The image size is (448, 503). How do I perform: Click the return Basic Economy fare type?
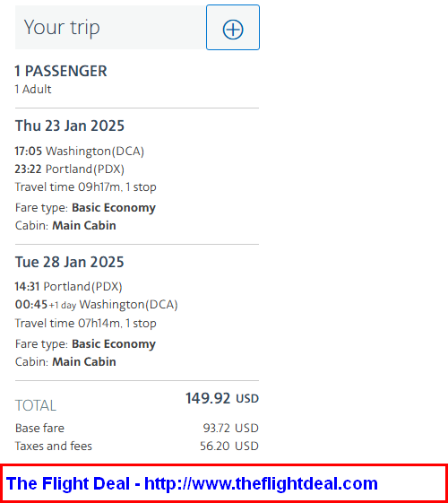tap(114, 344)
